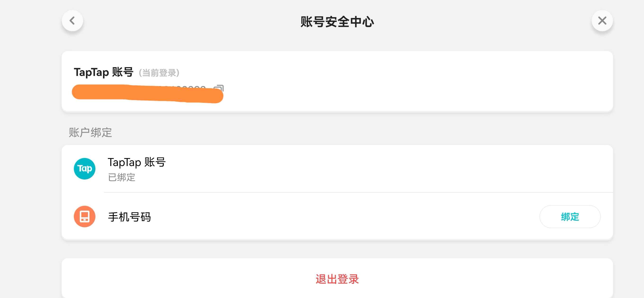The image size is (644, 298).
Task: Click blank area between 手机号码 and 绑定
Action: coord(345,217)
